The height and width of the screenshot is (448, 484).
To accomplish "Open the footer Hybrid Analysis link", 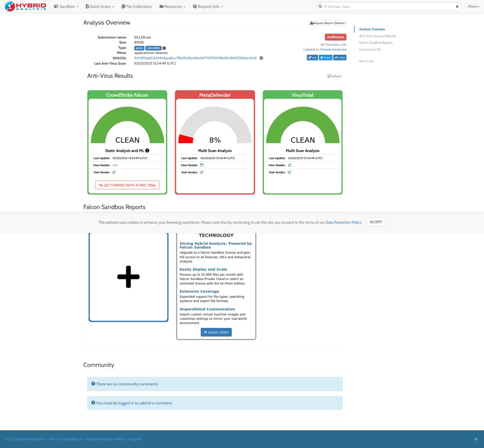I will click(32, 439).
